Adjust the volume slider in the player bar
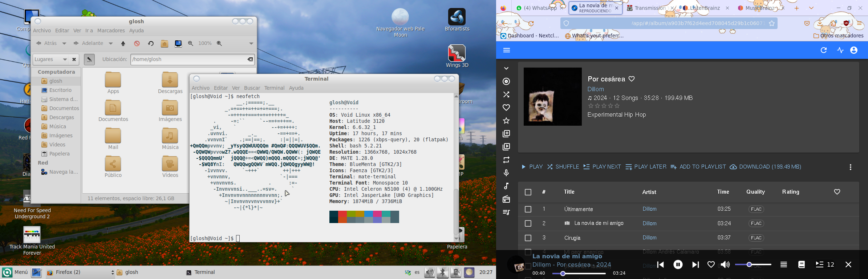This screenshot has width=868, height=279. 753,264
